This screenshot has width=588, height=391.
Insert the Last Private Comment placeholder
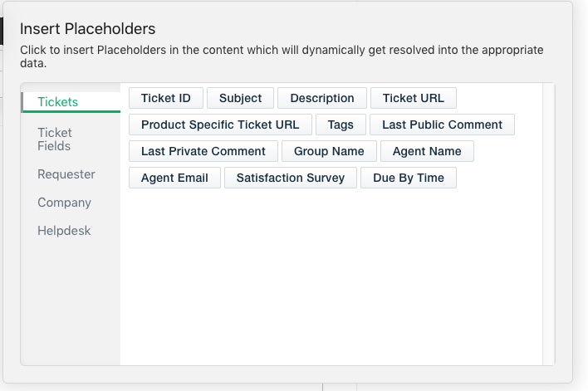click(x=203, y=151)
